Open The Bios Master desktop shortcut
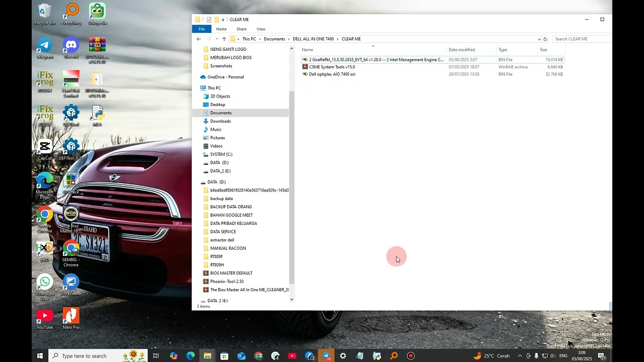The height and width of the screenshot is (362, 644). (x=71, y=219)
